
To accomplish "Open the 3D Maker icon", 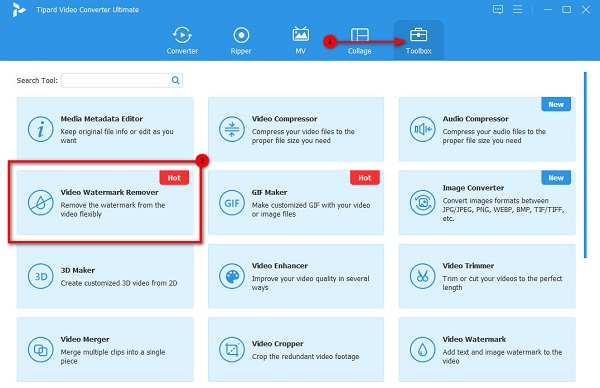I will 40,276.
